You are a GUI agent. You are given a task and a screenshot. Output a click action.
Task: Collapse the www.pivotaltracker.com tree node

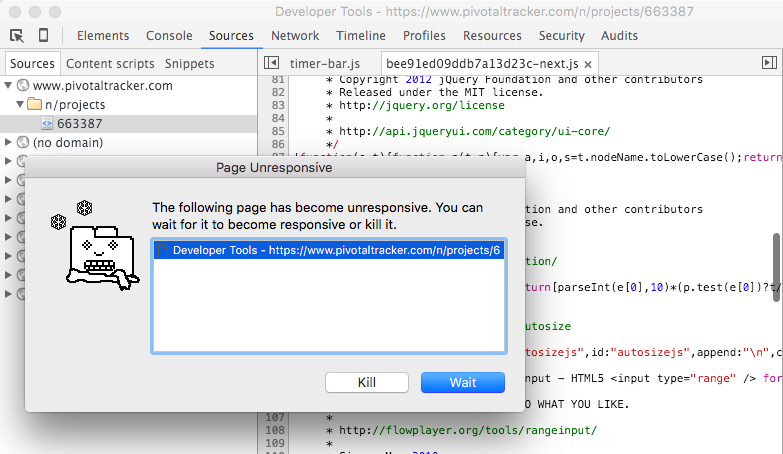(x=8, y=85)
